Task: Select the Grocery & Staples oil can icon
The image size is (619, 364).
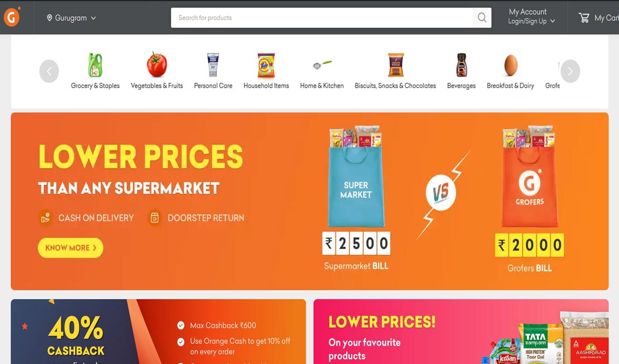Action: [95, 65]
